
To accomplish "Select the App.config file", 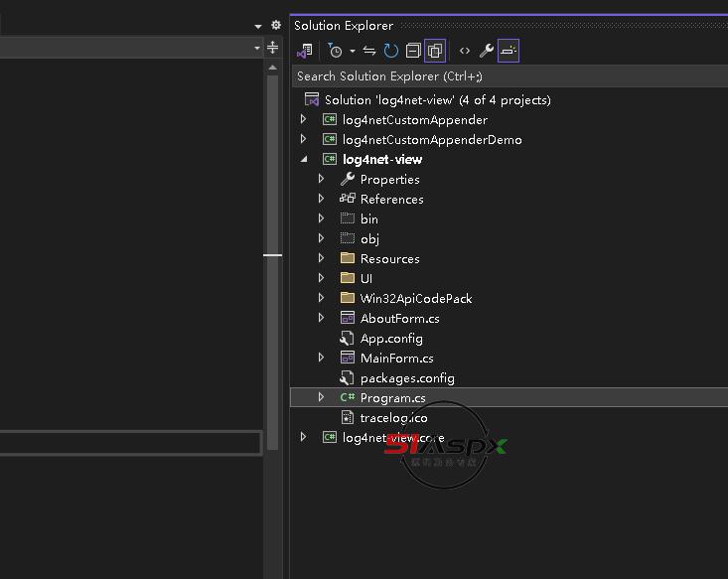I will point(391,339).
